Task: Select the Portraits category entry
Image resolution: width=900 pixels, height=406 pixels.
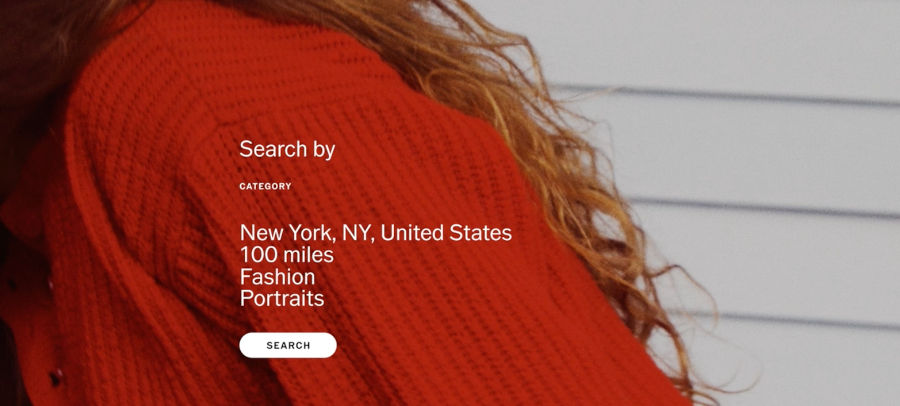Action: tap(282, 299)
